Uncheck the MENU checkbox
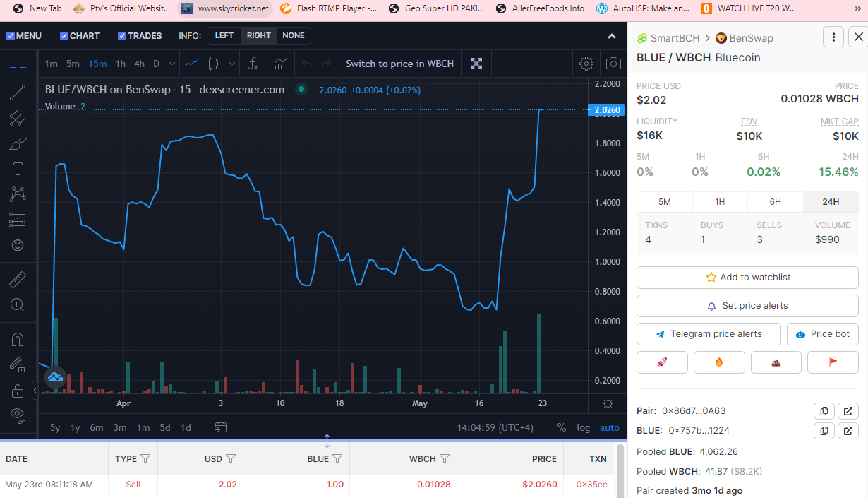Screen dimensions: 868x498 pyautogui.click(x=11, y=36)
